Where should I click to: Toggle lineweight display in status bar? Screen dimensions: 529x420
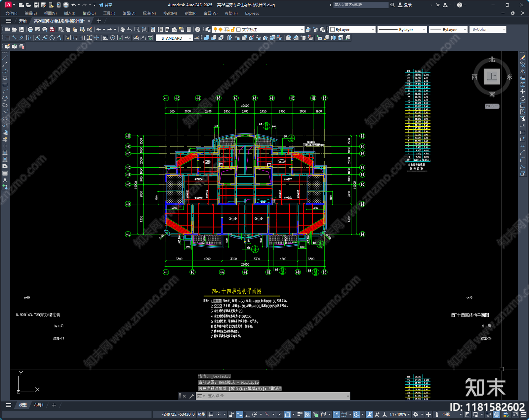(300, 414)
